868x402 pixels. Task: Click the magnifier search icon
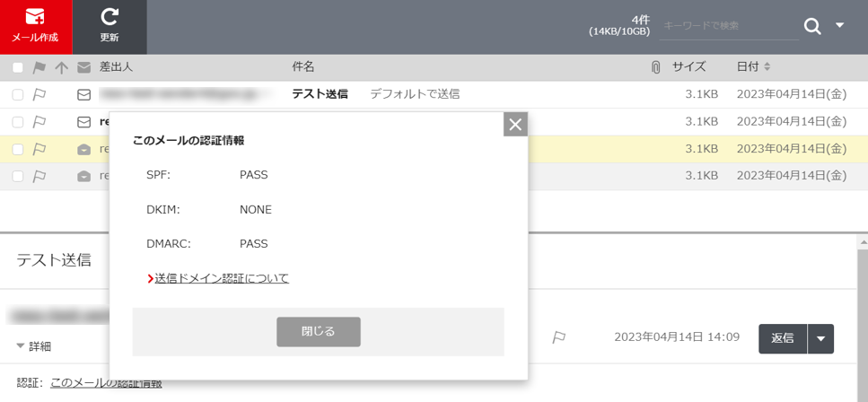(812, 26)
